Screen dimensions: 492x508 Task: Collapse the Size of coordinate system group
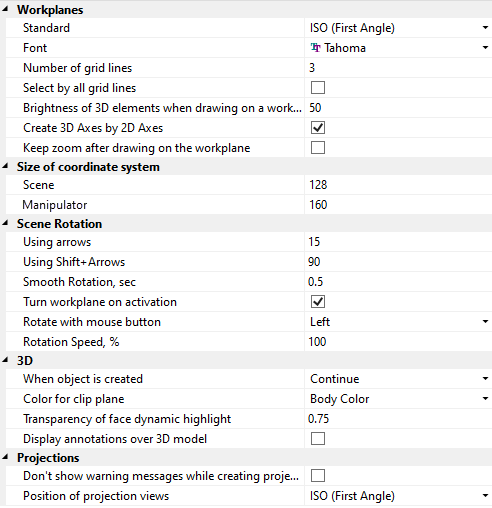[x=5, y=166]
